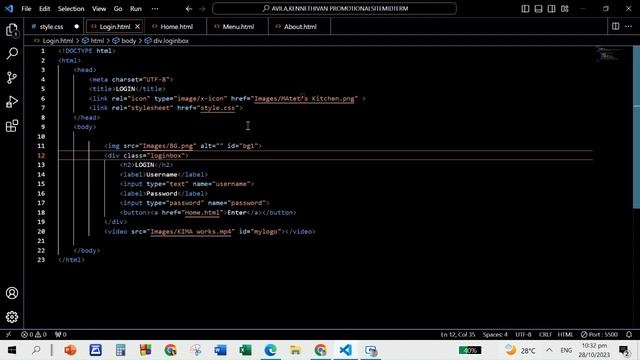Image resolution: width=640 pixels, height=360 pixels.
Task: Select language mode HTML
Action: pyautogui.click(x=565, y=334)
